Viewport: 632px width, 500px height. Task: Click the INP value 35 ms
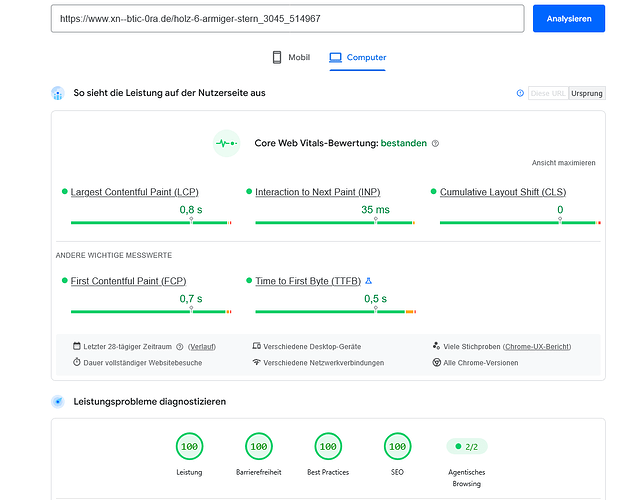point(375,210)
